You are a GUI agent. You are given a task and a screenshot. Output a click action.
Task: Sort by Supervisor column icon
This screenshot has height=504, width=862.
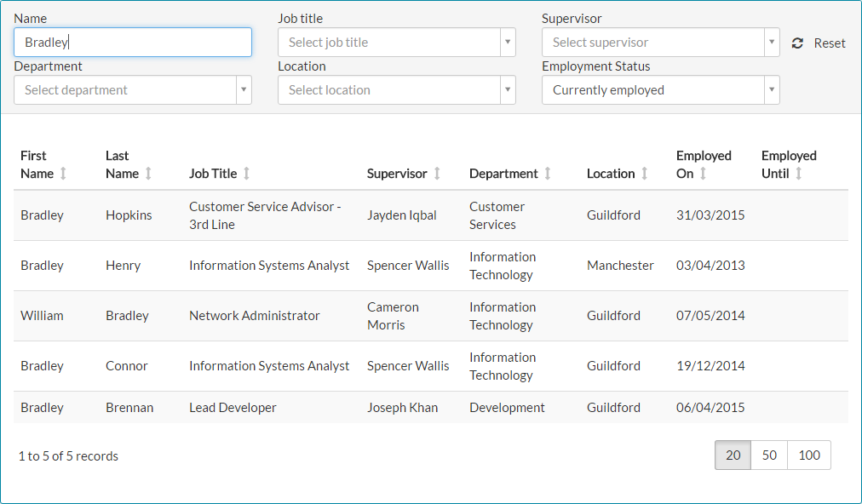pos(437,174)
